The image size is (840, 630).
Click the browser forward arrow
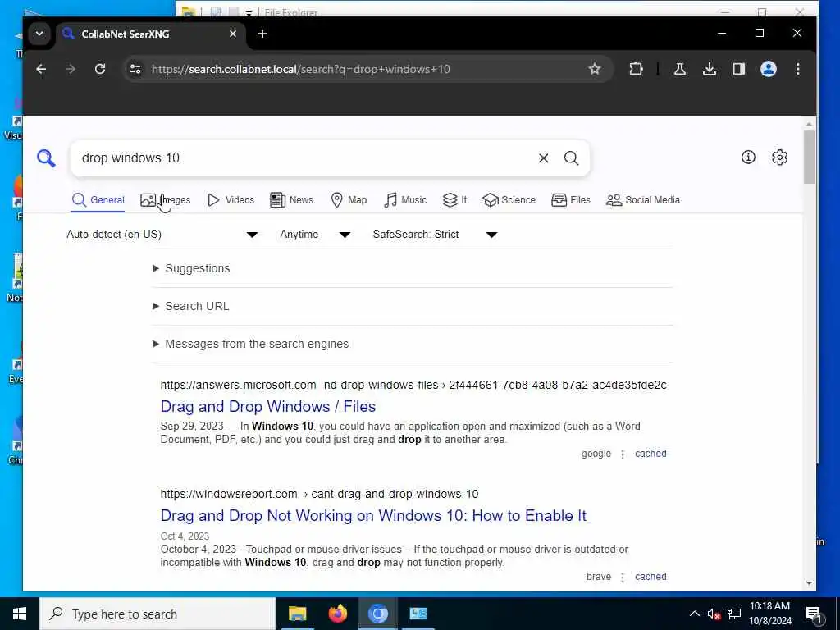[x=71, y=69]
